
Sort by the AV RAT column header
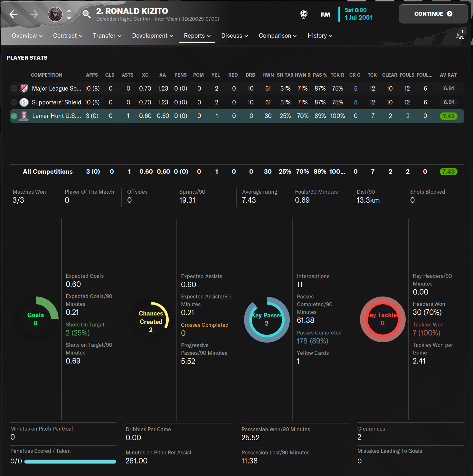pos(448,75)
